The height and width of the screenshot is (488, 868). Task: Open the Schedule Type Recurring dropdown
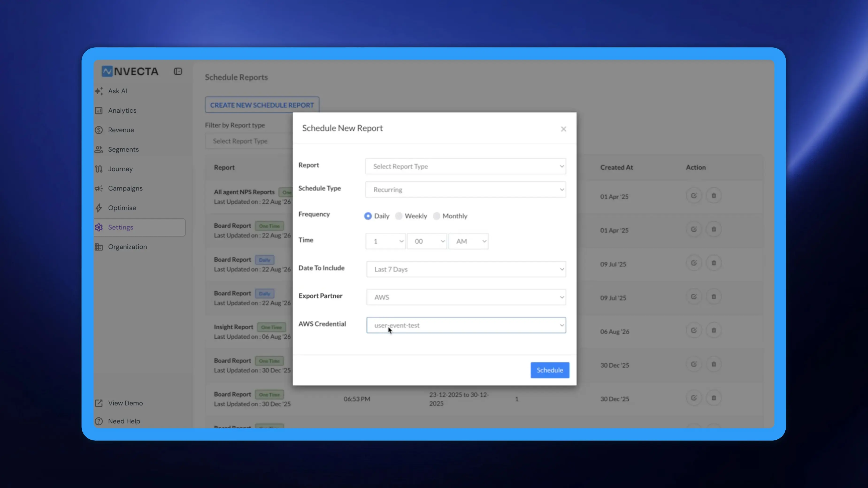(466, 190)
